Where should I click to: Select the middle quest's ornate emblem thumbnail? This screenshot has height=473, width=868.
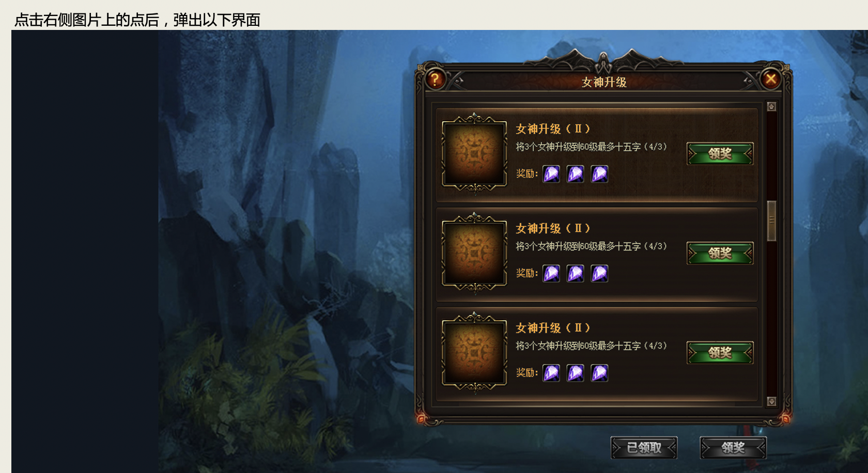[x=474, y=253]
